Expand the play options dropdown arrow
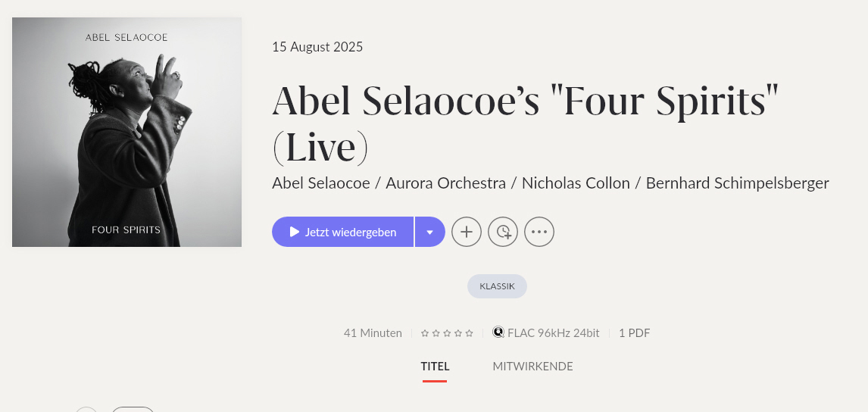868x412 pixels. coord(430,232)
